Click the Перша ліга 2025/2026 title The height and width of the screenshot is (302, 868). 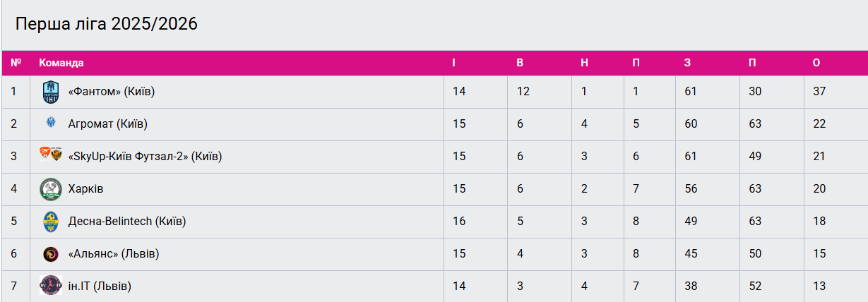[106, 25]
